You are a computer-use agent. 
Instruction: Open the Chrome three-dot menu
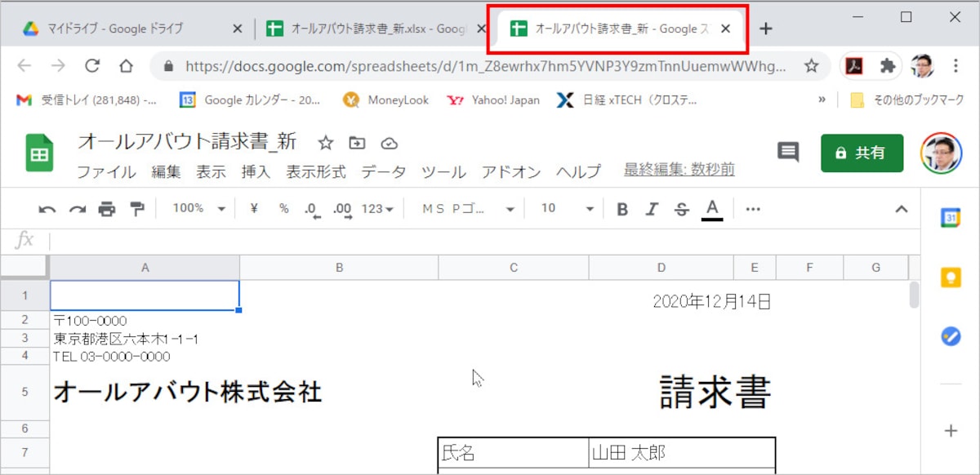[955, 66]
